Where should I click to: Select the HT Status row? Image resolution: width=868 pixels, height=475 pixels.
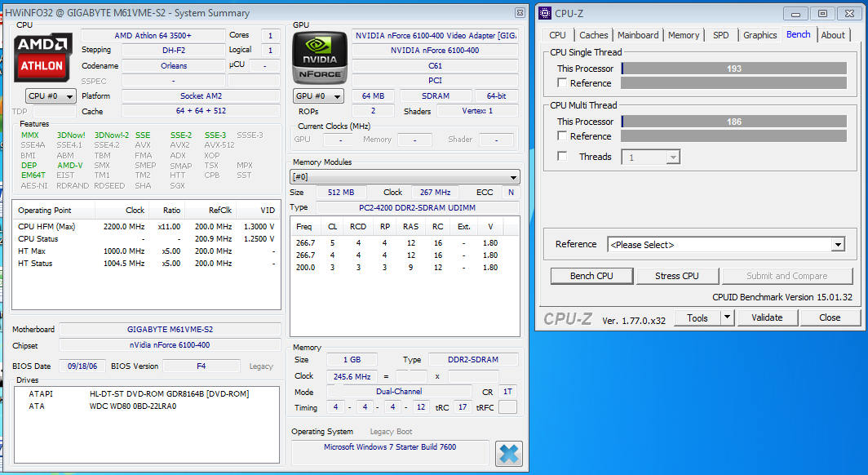[x=146, y=264]
